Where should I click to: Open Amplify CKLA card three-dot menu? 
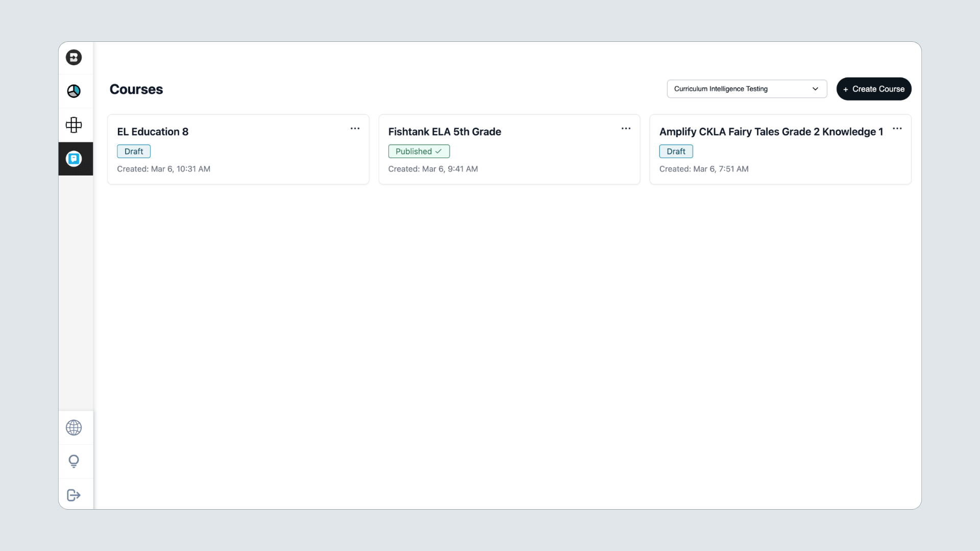point(897,129)
